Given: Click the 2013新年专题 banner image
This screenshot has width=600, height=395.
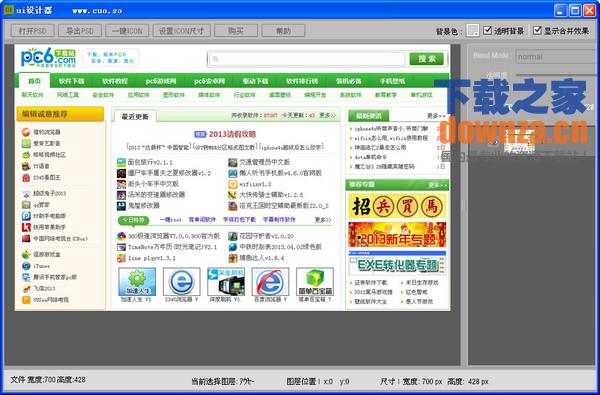Looking at the screenshot, I should pyautogui.click(x=397, y=235).
